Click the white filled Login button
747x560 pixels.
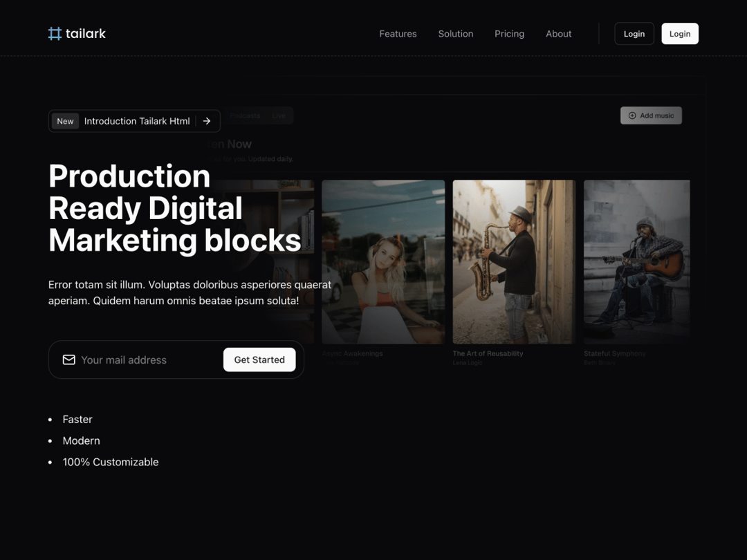680,34
